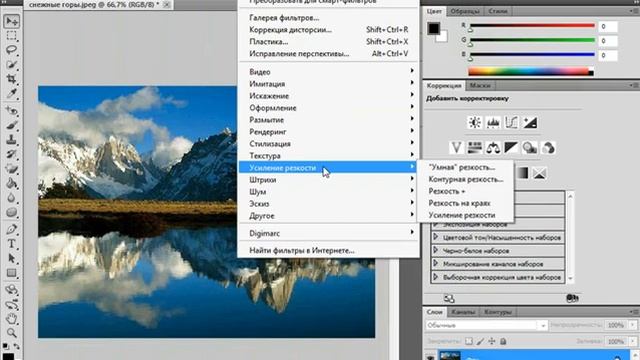The width and height of the screenshot is (640, 360).
Task: Select the Hand tool
Action: click(11, 319)
